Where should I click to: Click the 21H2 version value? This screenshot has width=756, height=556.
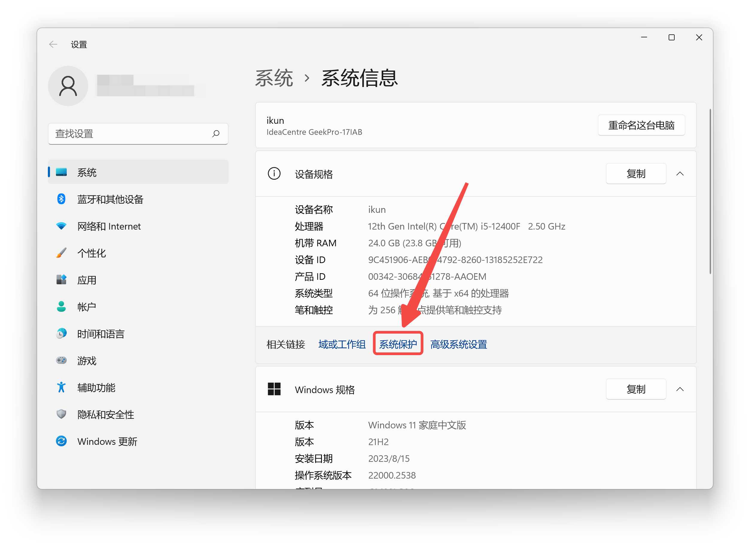click(378, 442)
